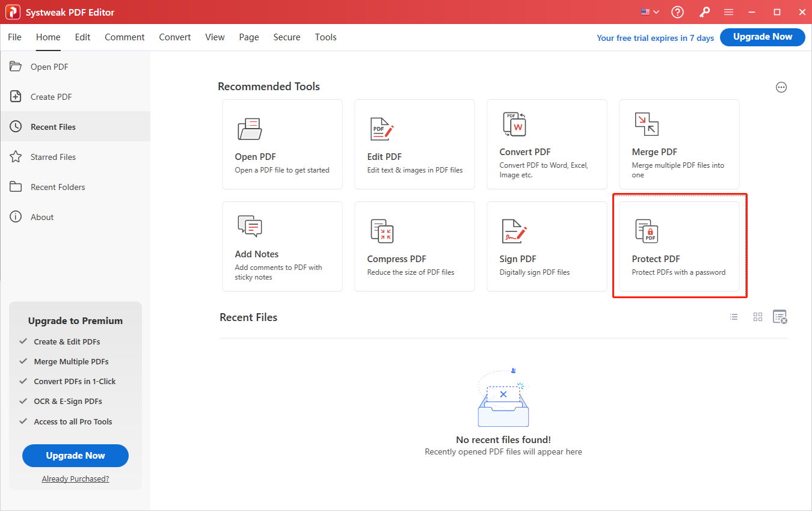Click the Upgrade Now button in sidebar
The image size is (812, 511).
(75, 456)
